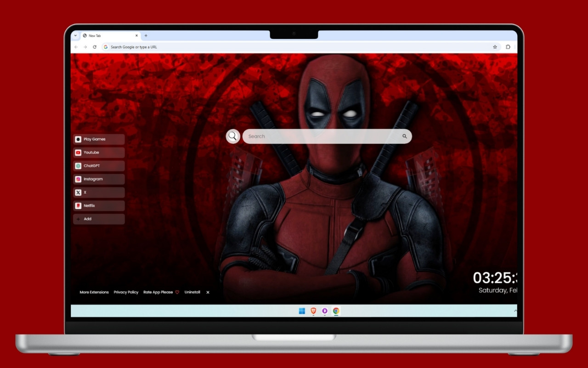This screenshot has height=368, width=588.
Task: Open the tab search dropdown arrow
Action: point(75,35)
